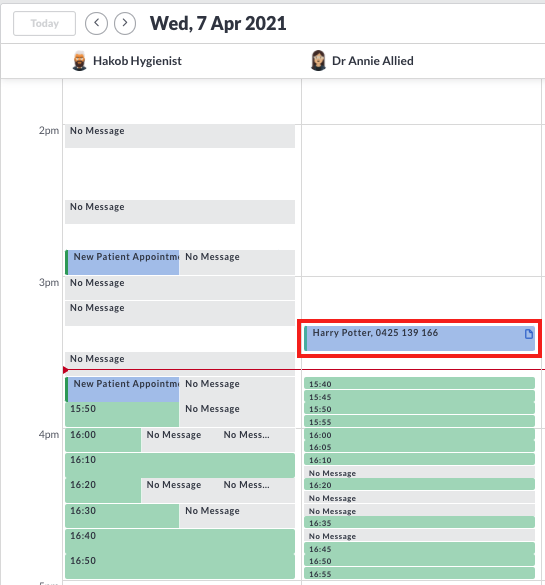Select Dr Annie Allied's 16:35 slot
545x585 pixels.
pos(419,522)
